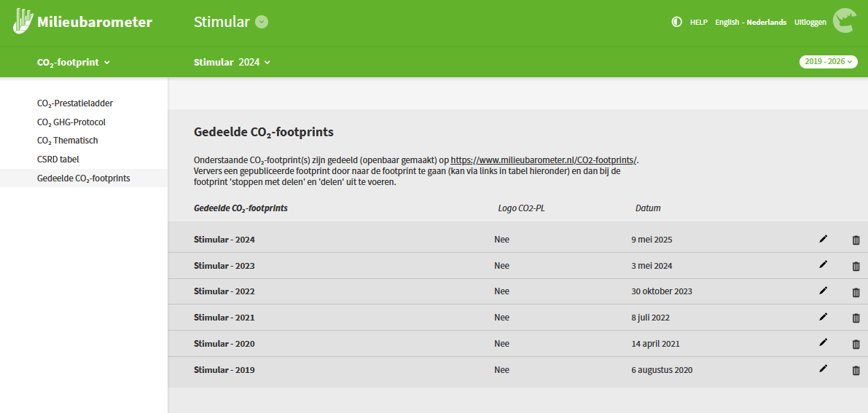Click Nee in the Stimular - 2024 row
The width and height of the screenshot is (868, 413).
501,240
